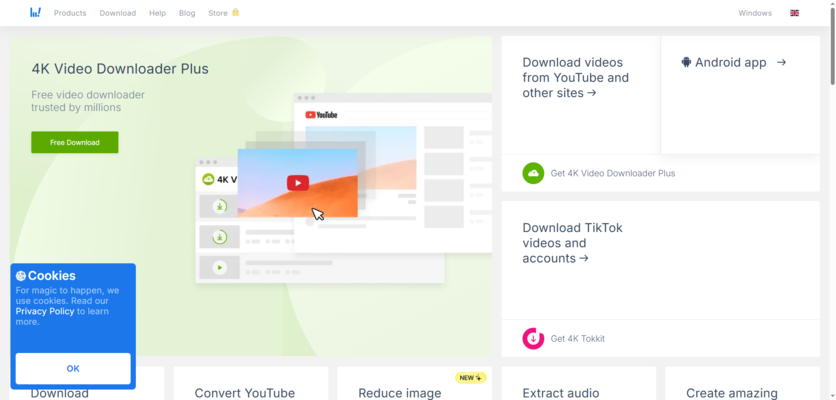The image size is (836, 400).
Task: Open the UK flag language selector
Action: tap(794, 13)
